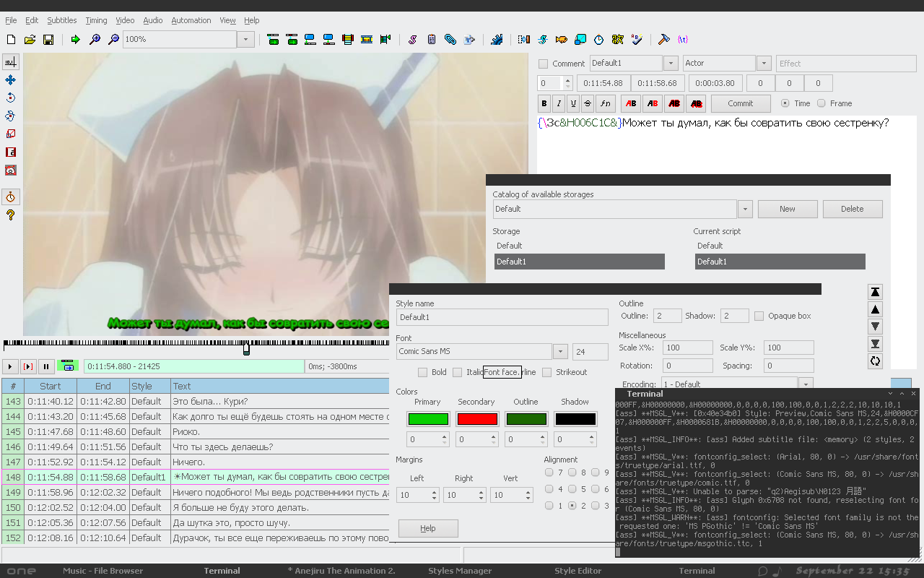Click the Zoom video out magnifier icon
The image size is (924, 578).
pos(113,40)
